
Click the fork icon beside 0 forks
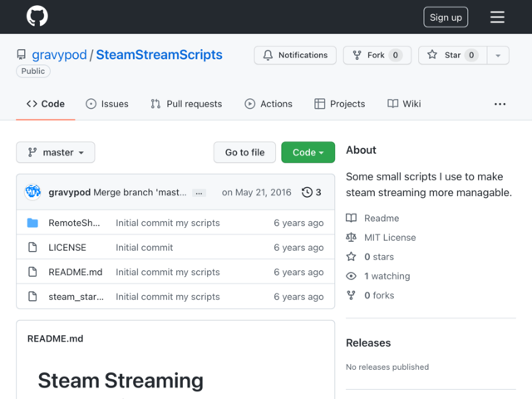pos(351,296)
